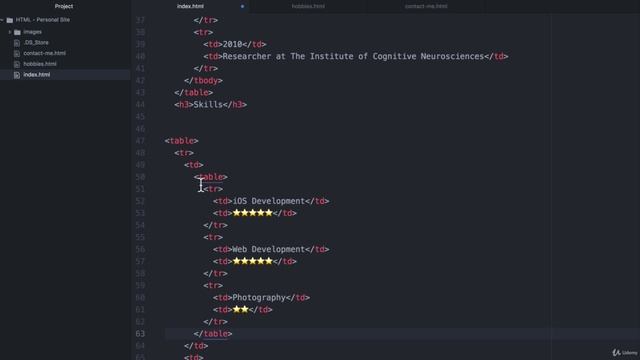640x360 pixels.
Task: Click the '<table>' tag on line 47
Action: [182, 141]
